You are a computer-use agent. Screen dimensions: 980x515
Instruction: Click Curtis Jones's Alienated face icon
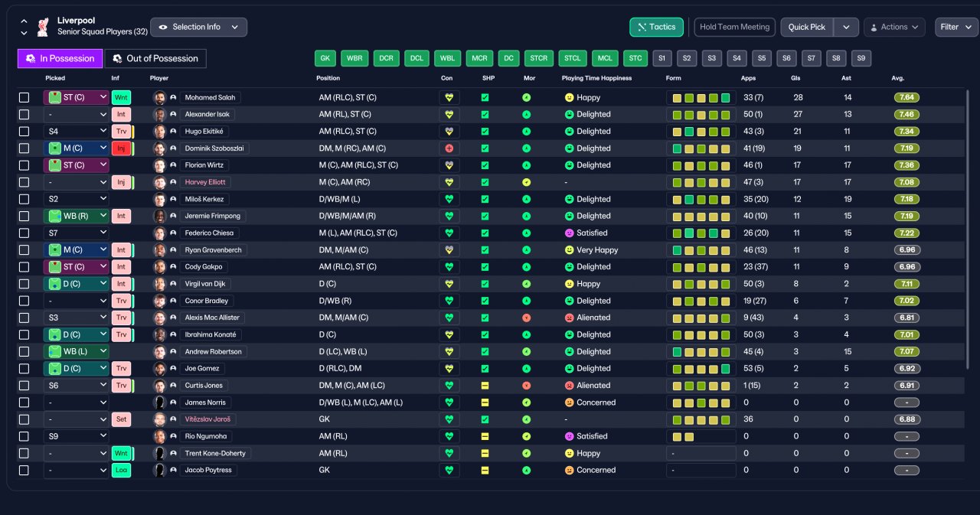pyautogui.click(x=569, y=386)
